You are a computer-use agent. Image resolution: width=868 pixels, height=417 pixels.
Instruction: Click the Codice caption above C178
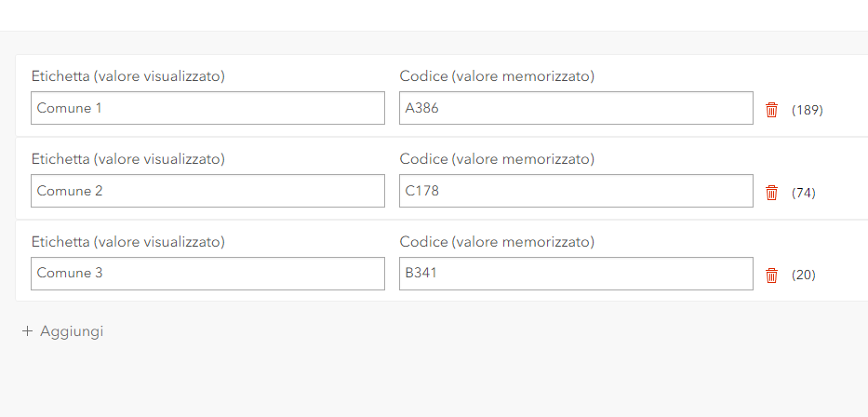497,159
